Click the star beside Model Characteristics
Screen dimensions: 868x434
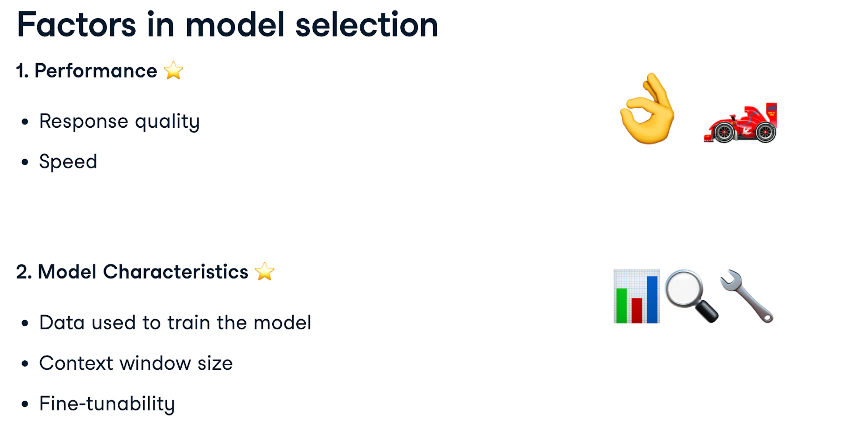[264, 272]
